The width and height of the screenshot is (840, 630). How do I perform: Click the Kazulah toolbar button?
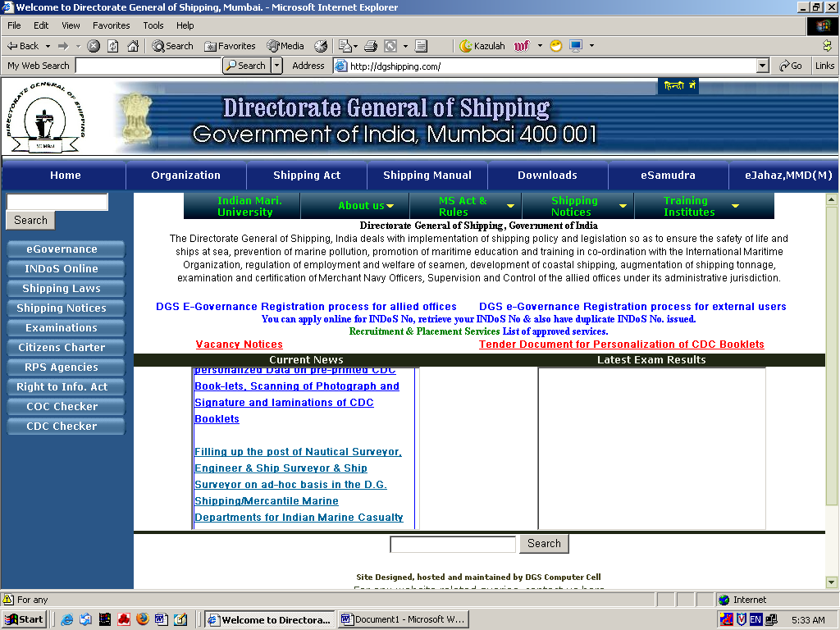coord(482,46)
